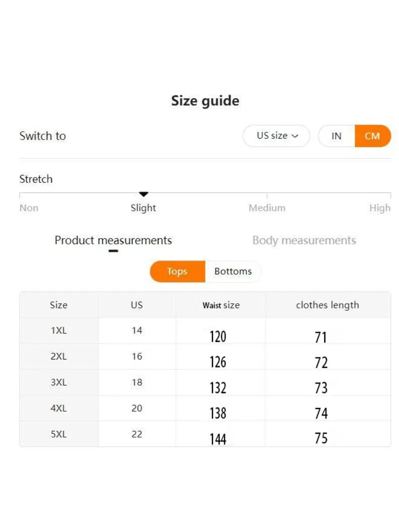The width and height of the screenshot is (399, 532).
Task: Click the High stretch label
Action: (x=380, y=208)
